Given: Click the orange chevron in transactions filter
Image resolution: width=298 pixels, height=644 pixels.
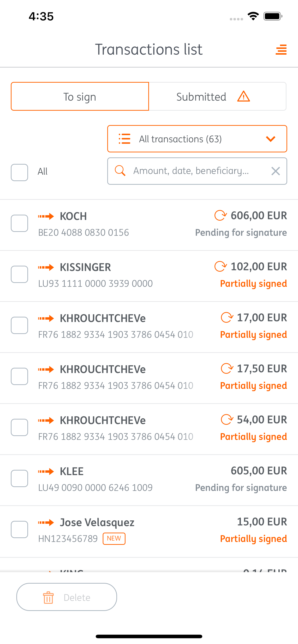Looking at the screenshot, I should click(270, 139).
